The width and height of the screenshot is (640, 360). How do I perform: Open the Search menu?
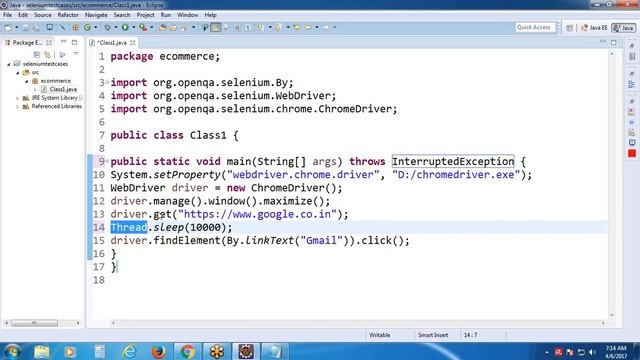[122, 15]
